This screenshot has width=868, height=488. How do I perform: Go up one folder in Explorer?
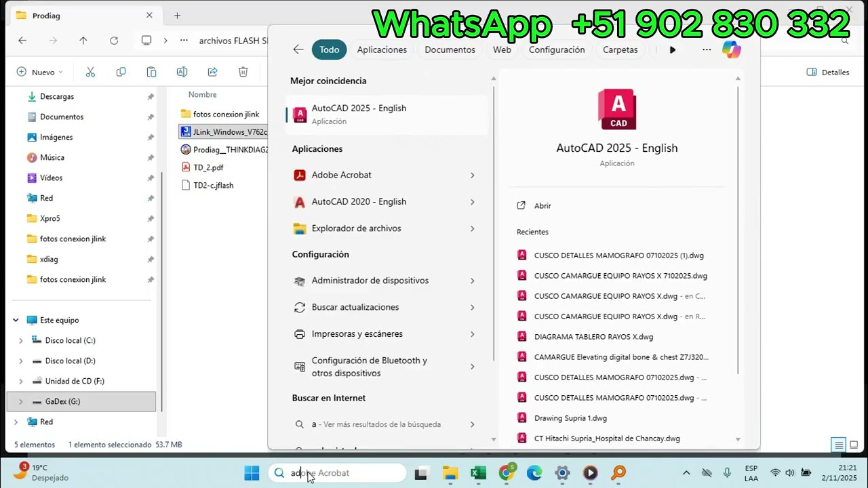pos(83,41)
